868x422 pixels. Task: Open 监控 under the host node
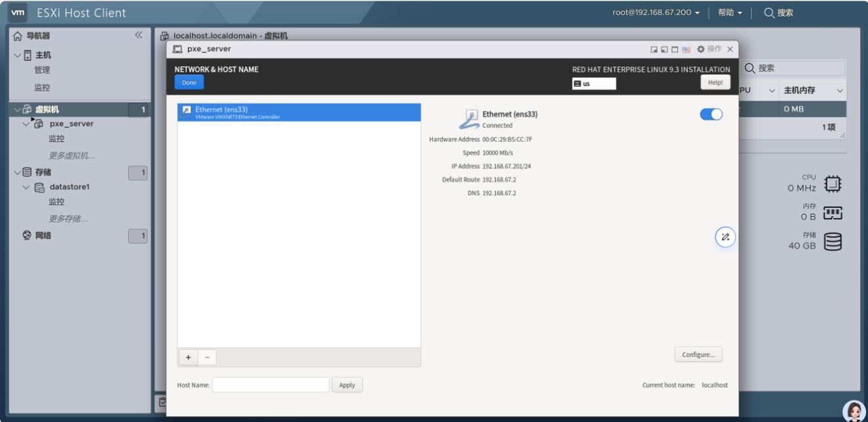click(42, 87)
